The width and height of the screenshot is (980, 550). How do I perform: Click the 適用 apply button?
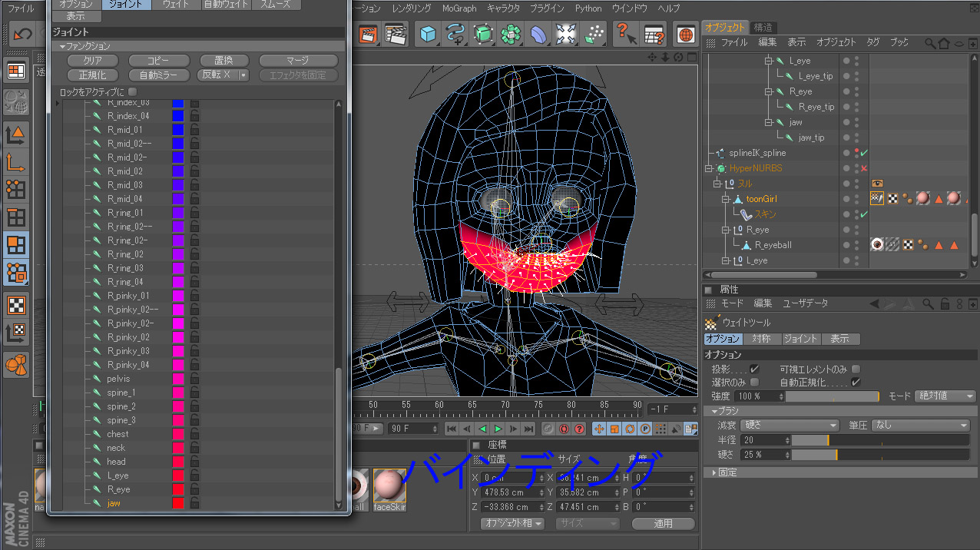663,524
